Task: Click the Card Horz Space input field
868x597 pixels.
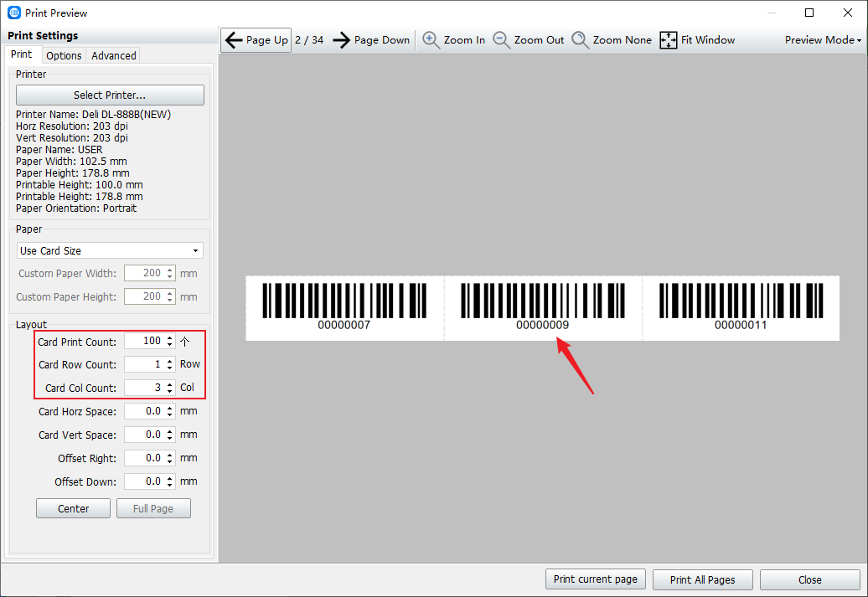Action: 144,411
